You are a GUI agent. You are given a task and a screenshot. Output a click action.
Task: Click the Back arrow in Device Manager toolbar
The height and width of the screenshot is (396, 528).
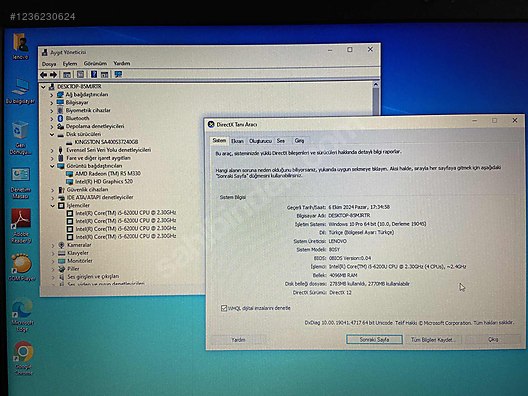tap(43, 75)
